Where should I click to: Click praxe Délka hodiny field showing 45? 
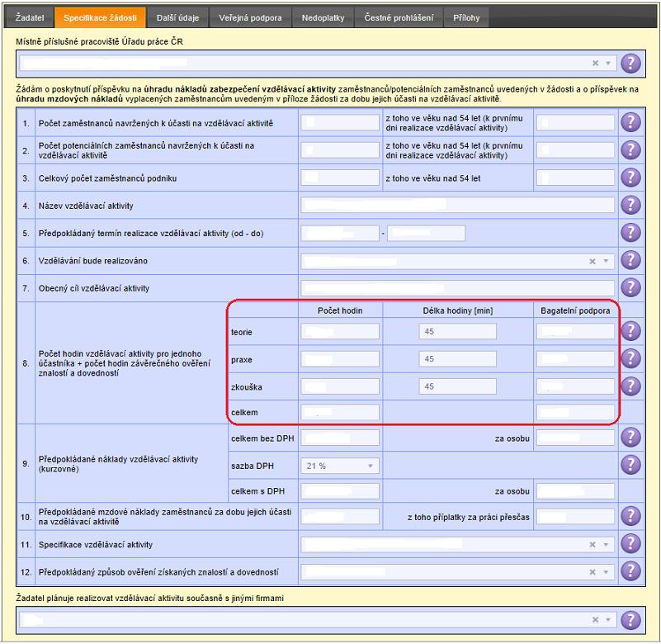(x=457, y=359)
